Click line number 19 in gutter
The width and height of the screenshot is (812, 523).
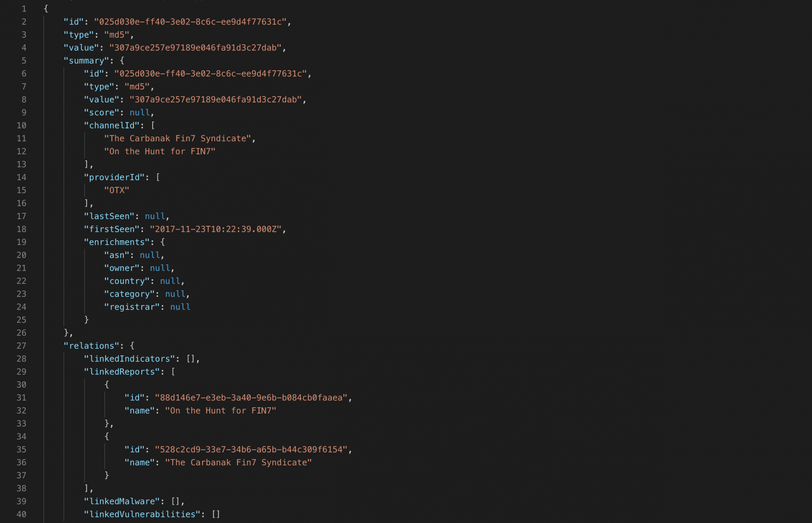(x=22, y=242)
